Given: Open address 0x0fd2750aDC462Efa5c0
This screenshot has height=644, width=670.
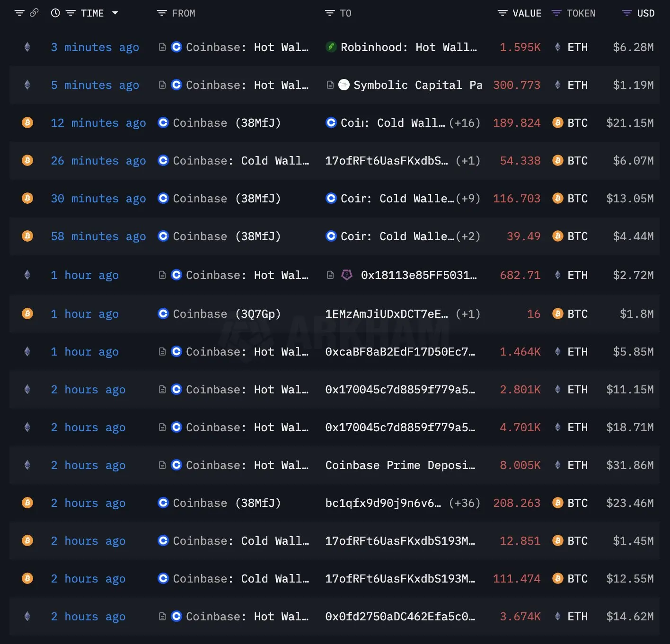Looking at the screenshot, I should point(400,617).
